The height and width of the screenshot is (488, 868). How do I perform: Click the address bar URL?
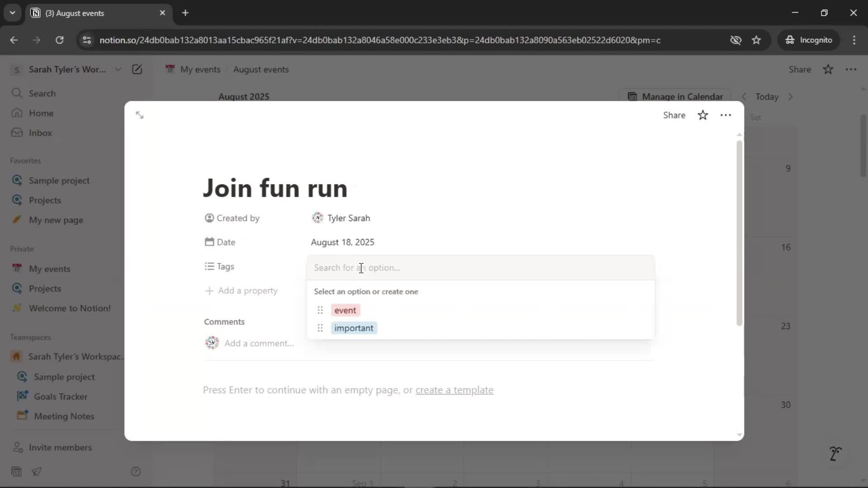click(x=380, y=40)
